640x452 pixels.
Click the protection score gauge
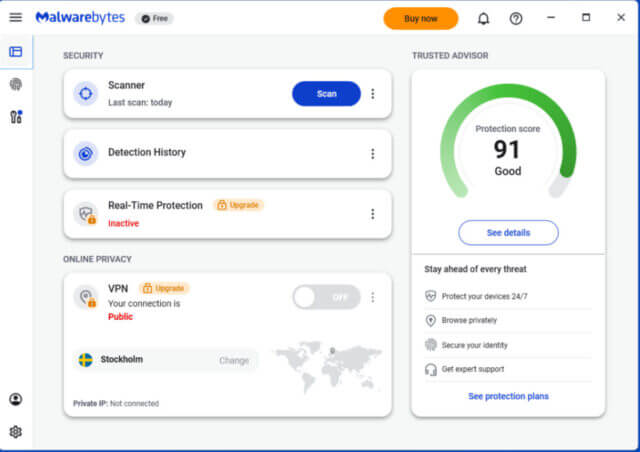click(x=509, y=141)
